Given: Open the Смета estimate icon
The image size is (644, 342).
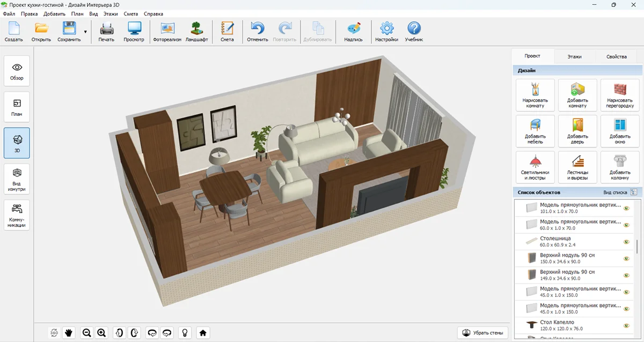Looking at the screenshot, I should pyautogui.click(x=227, y=32).
